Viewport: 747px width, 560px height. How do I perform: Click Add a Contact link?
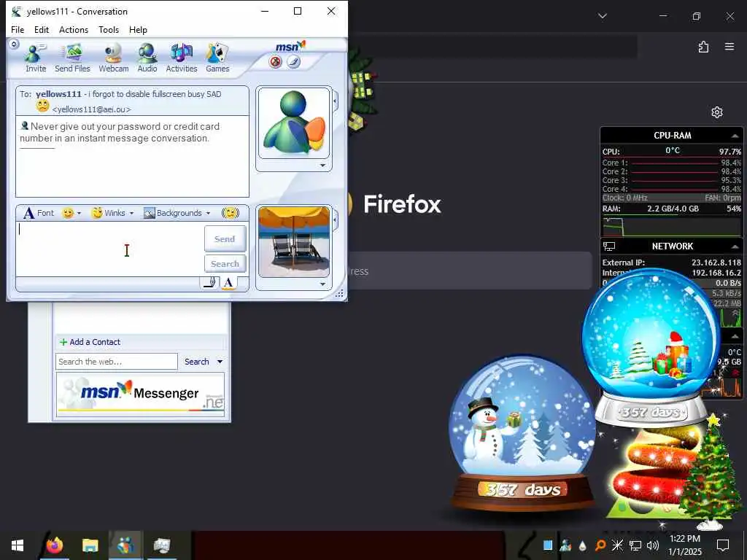point(90,342)
